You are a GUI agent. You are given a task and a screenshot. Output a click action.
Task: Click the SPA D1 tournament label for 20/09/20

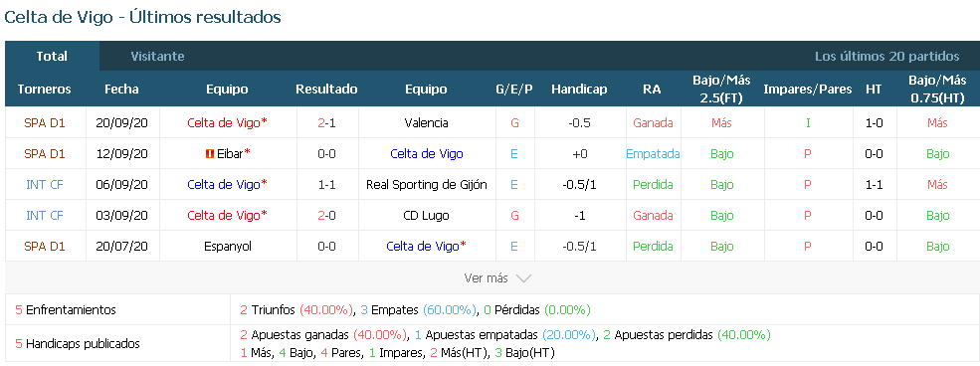click(45, 123)
